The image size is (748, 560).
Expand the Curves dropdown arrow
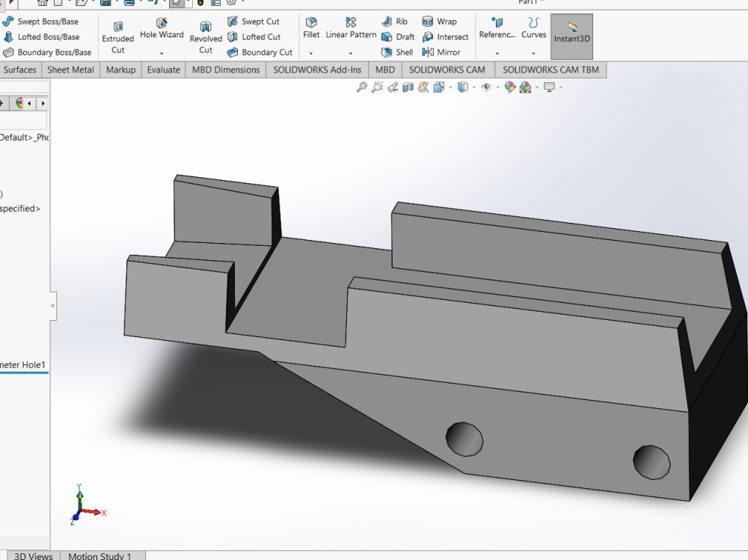pyautogui.click(x=533, y=53)
